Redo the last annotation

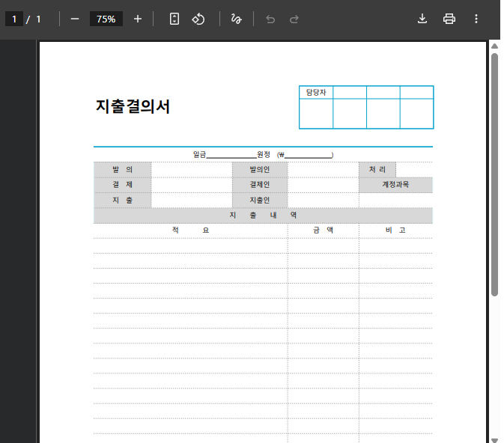click(294, 19)
